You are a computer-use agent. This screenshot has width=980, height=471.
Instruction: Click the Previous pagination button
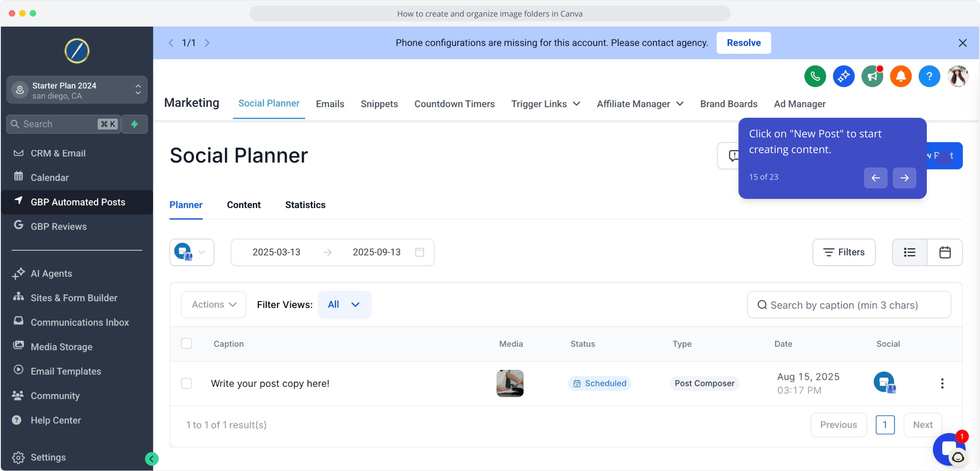tap(839, 425)
